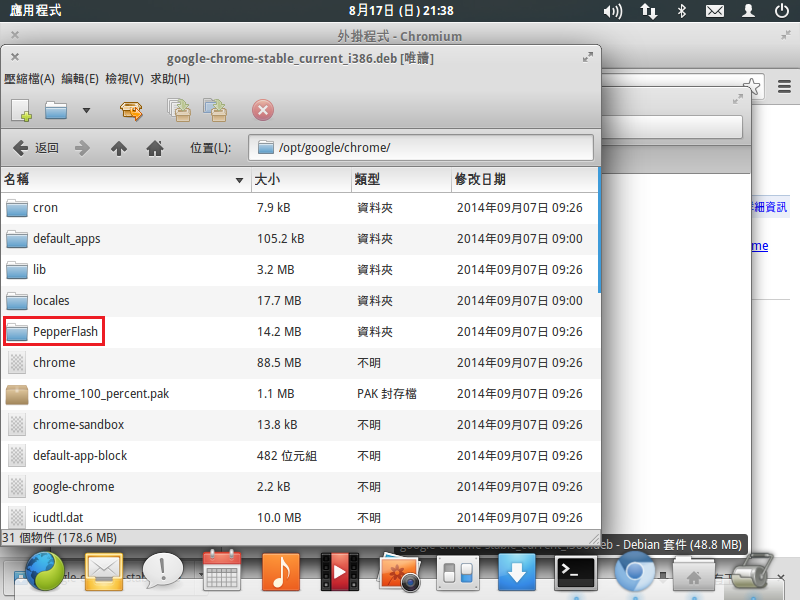
Task: Launch the photo manager dock icon
Action: (399, 571)
